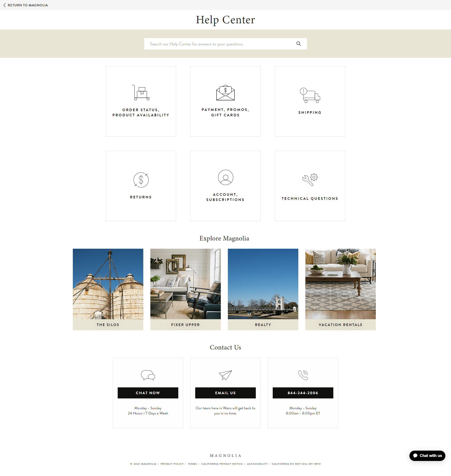Click the Chat Now speech bubble icon

point(148,374)
